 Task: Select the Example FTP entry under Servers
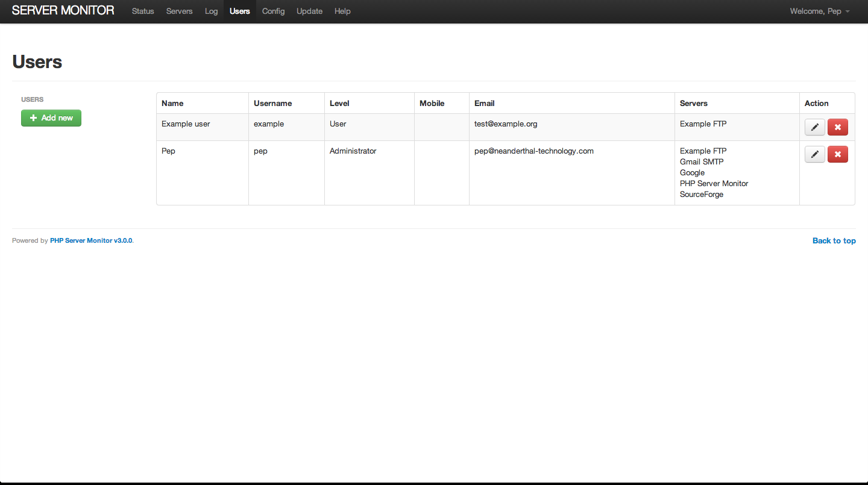[703, 124]
